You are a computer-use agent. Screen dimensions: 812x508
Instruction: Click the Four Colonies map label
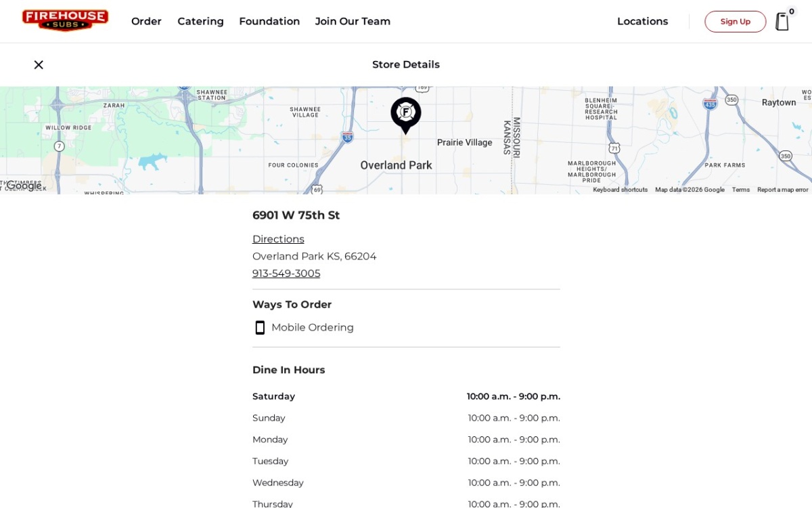click(293, 165)
